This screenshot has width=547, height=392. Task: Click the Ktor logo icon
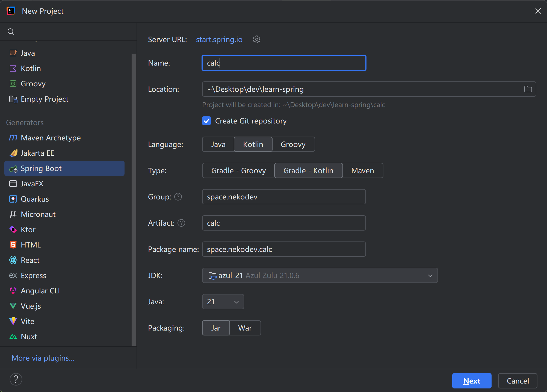[x=13, y=229]
